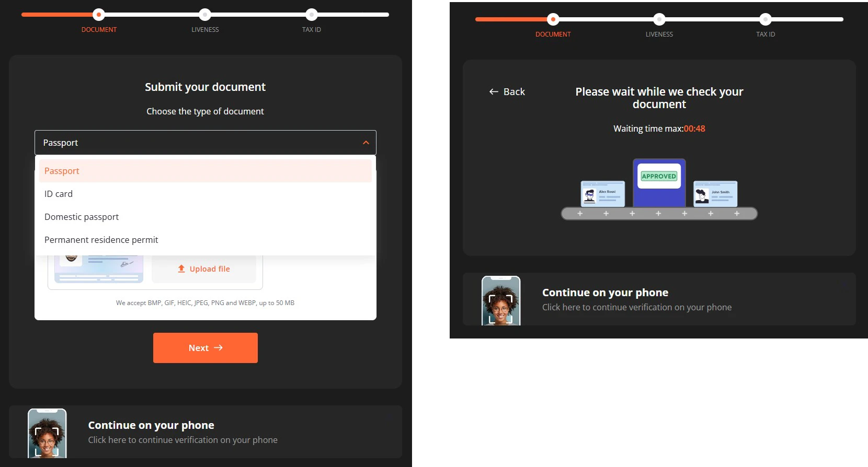Click the Liveness step marker in left progress bar

[x=205, y=15]
